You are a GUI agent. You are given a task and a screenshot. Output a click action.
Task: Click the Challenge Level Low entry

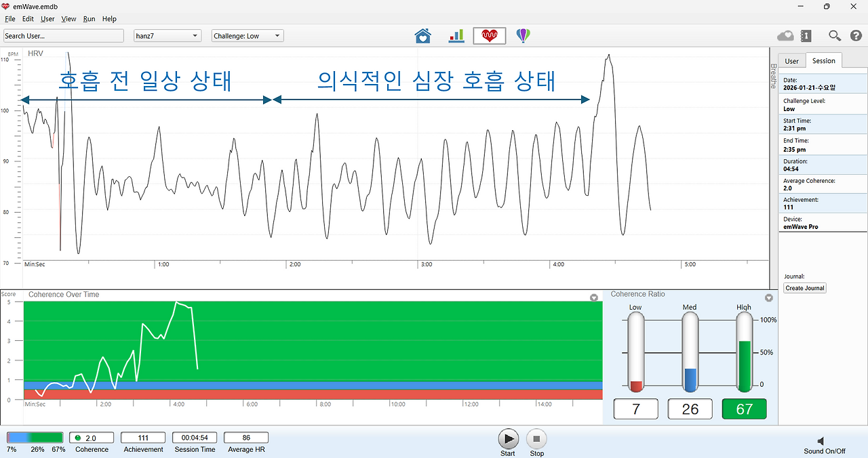[x=823, y=104]
